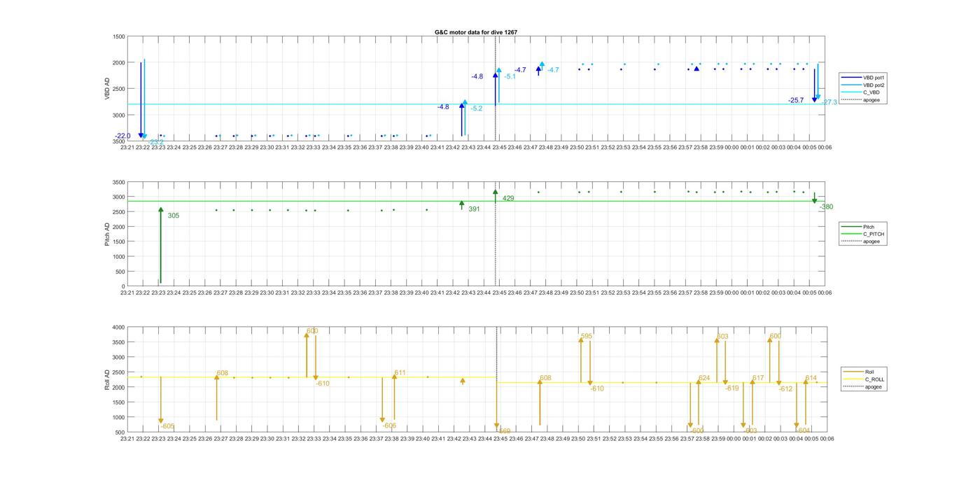
Task: Click the "-22.0" VBD value label
Action: click(123, 136)
